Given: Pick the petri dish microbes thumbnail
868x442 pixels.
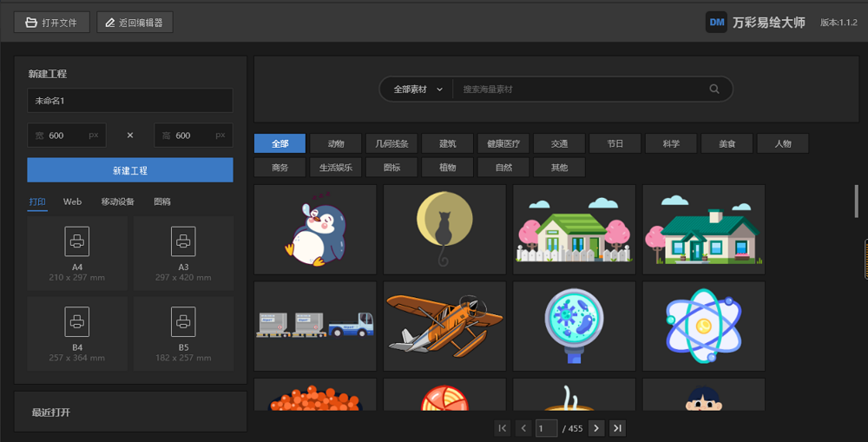Looking at the screenshot, I should coord(574,327).
